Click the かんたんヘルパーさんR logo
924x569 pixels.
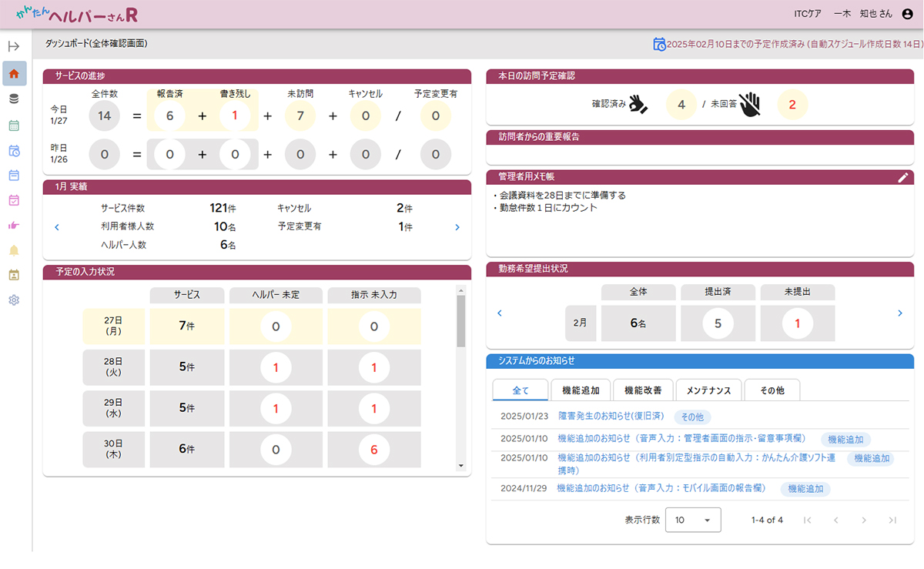coord(77,15)
